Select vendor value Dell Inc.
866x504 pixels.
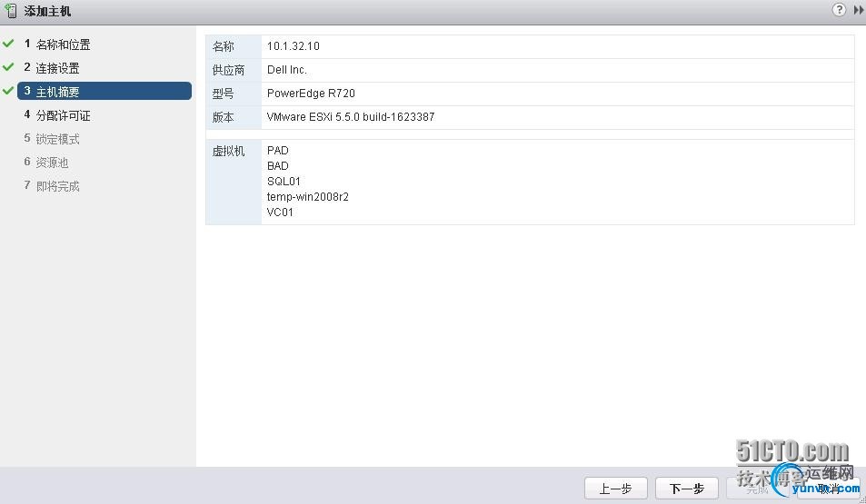tap(286, 70)
